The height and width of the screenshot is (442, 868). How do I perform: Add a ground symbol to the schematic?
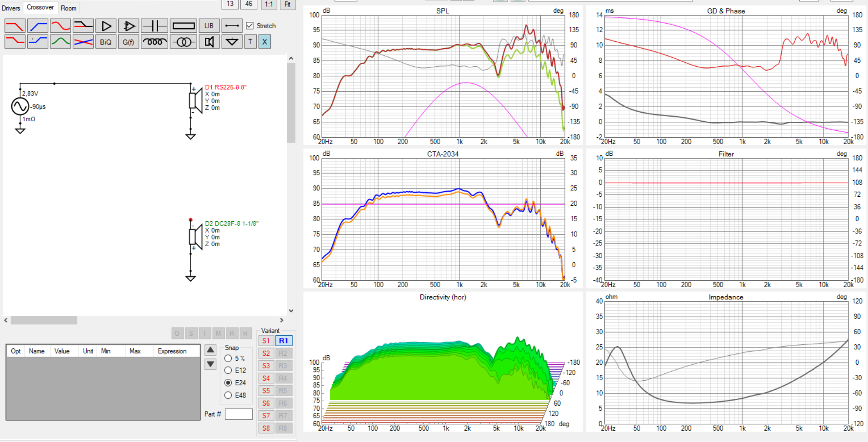pos(232,42)
